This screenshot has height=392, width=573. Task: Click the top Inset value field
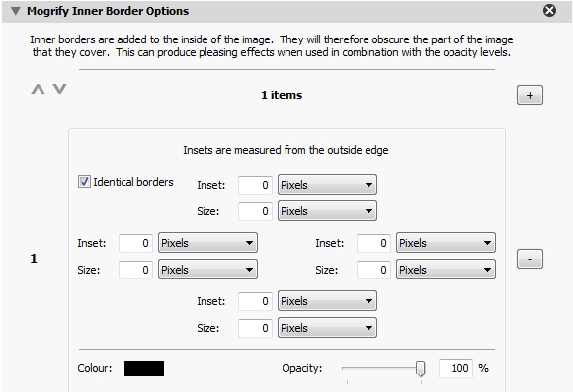click(x=255, y=185)
